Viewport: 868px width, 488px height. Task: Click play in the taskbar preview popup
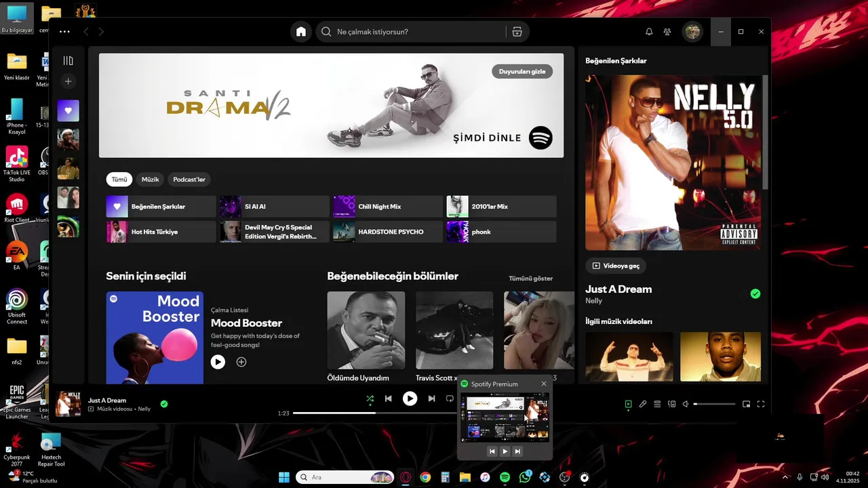505,451
